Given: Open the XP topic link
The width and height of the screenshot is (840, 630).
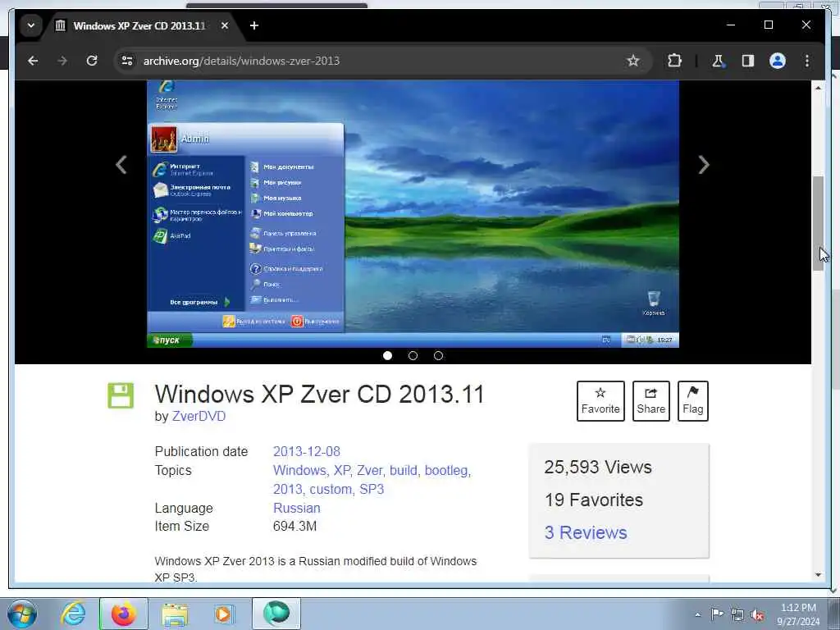Looking at the screenshot, I should (343, 470).
